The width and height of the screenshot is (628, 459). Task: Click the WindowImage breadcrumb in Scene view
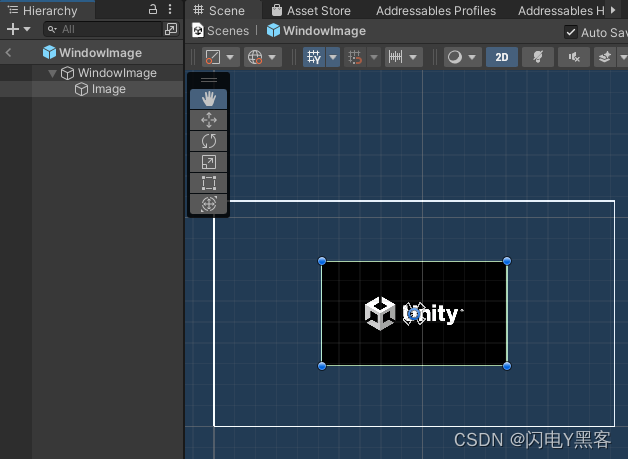316,31
